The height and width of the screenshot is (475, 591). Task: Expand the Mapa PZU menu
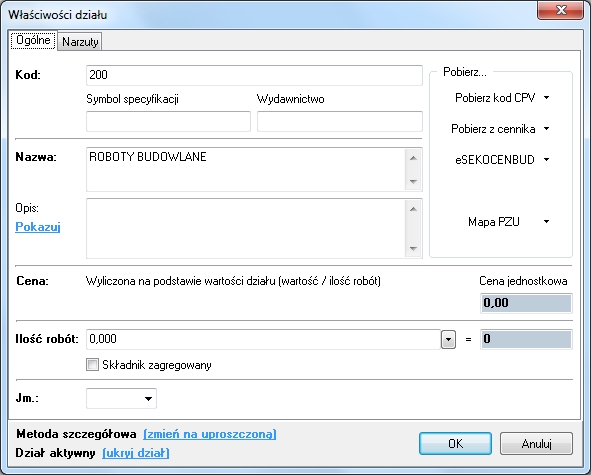point(507,222)
